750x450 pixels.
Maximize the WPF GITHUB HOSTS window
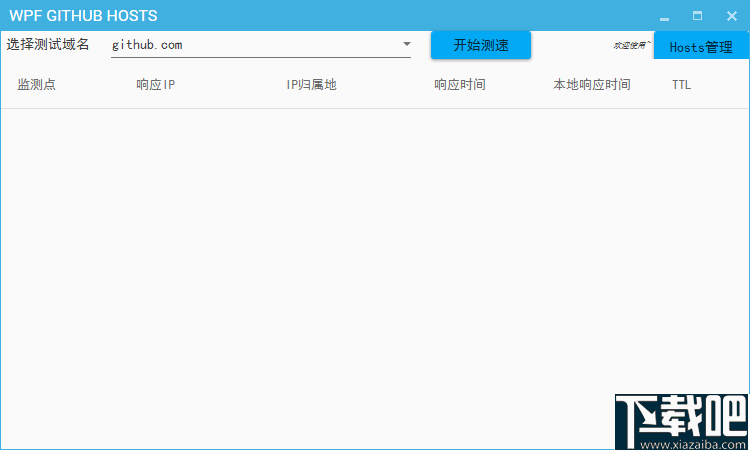pyautogui.click(x=697, y=16)
